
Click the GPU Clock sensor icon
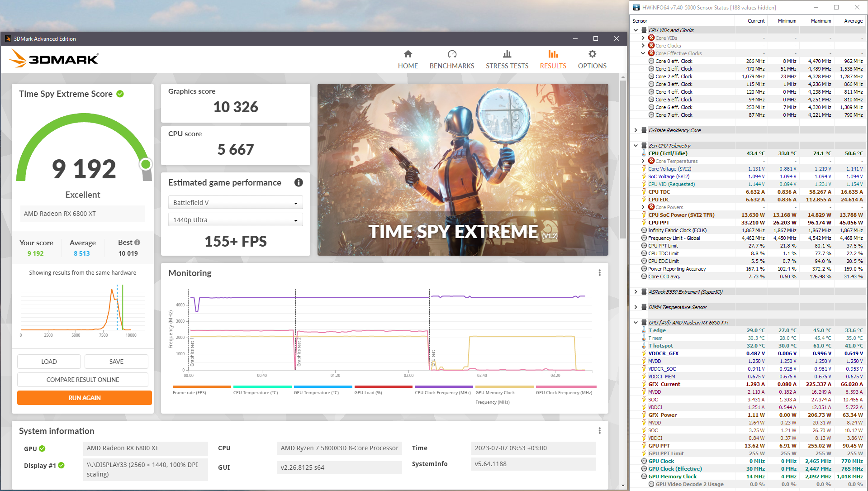tap(644, 461)
